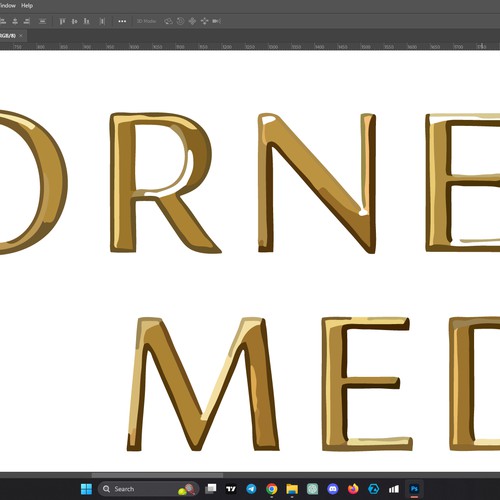
Task: Switch to Photoshop taskbar icon
Action: [x=414, y=489]
